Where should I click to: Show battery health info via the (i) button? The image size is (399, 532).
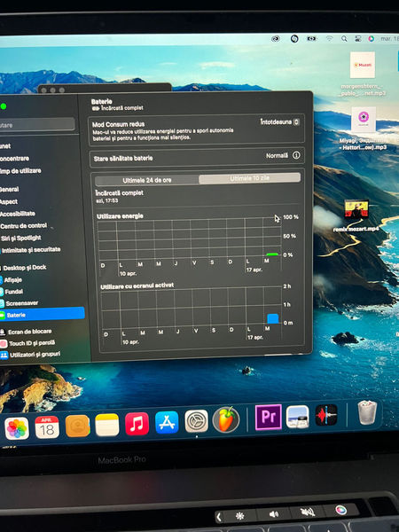pos(296,155)
